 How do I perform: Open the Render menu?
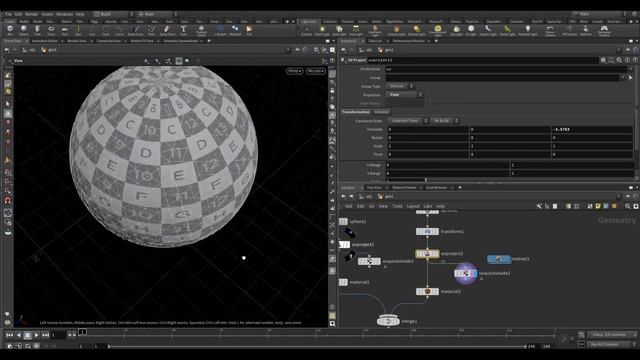[x=31, y=14]
